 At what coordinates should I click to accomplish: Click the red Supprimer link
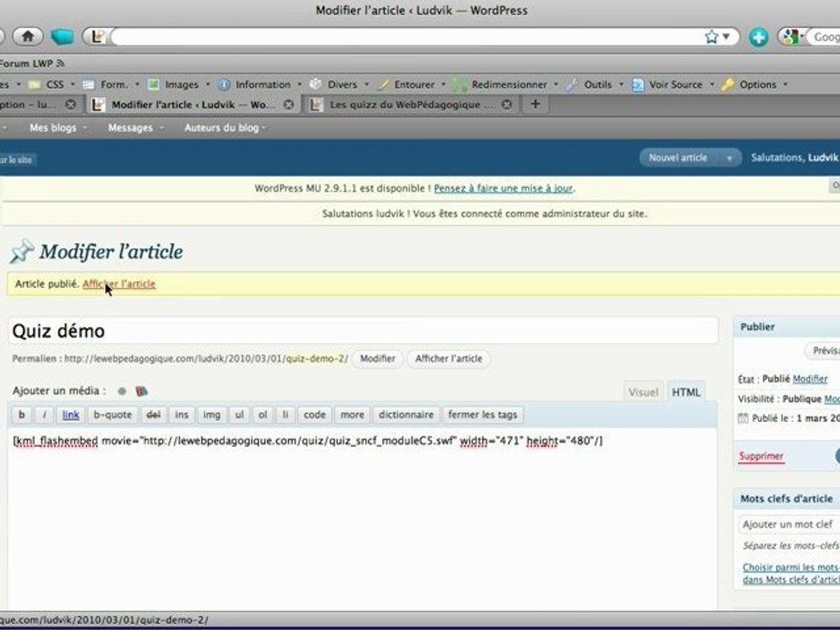click(x=760, y=457)
